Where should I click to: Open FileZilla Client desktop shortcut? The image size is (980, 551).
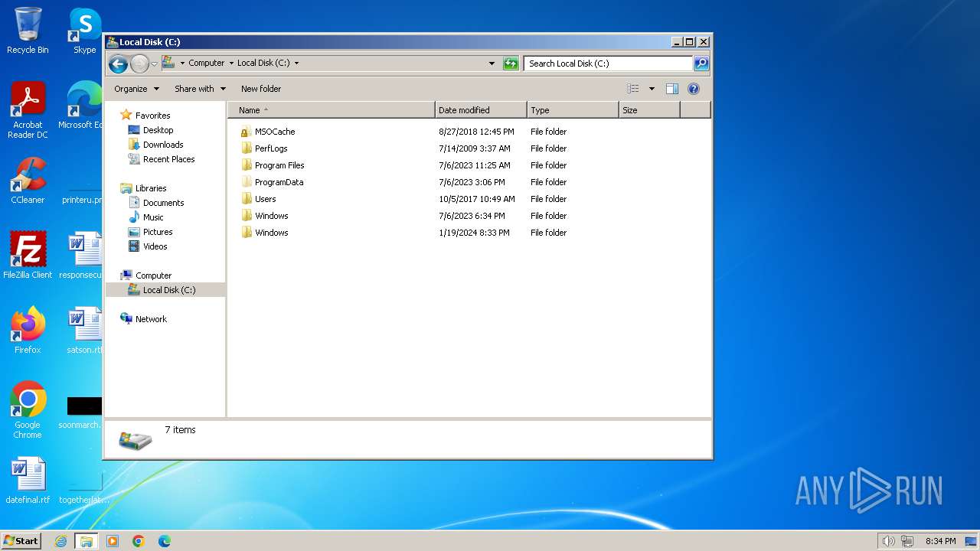(28, 255)
